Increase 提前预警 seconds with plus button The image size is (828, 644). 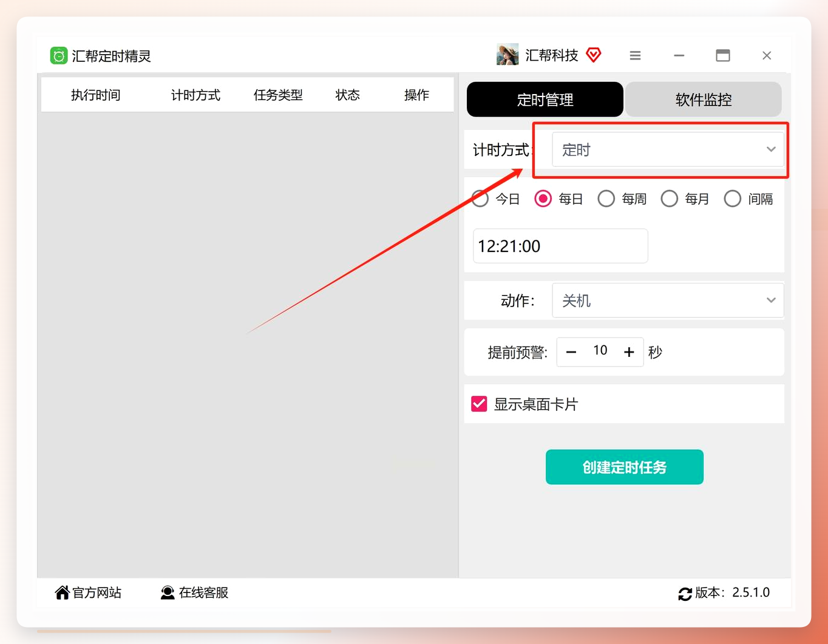pyautogui.click(x=629, y=352)
